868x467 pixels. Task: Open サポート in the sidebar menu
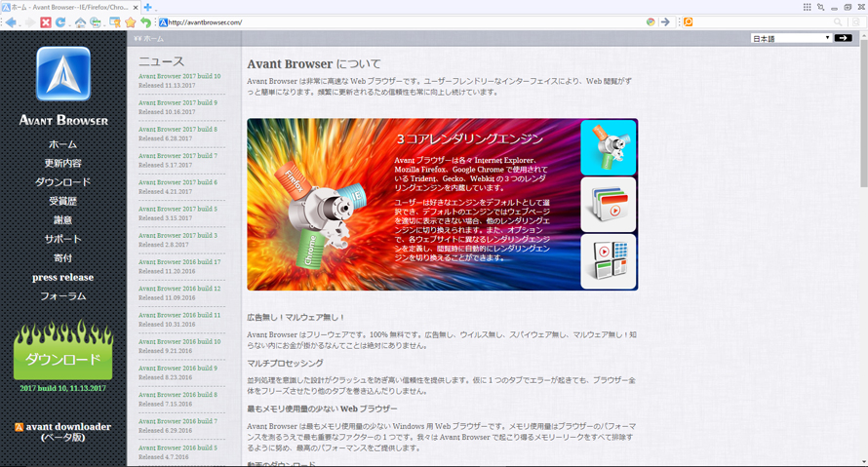(x=62, y=239)
